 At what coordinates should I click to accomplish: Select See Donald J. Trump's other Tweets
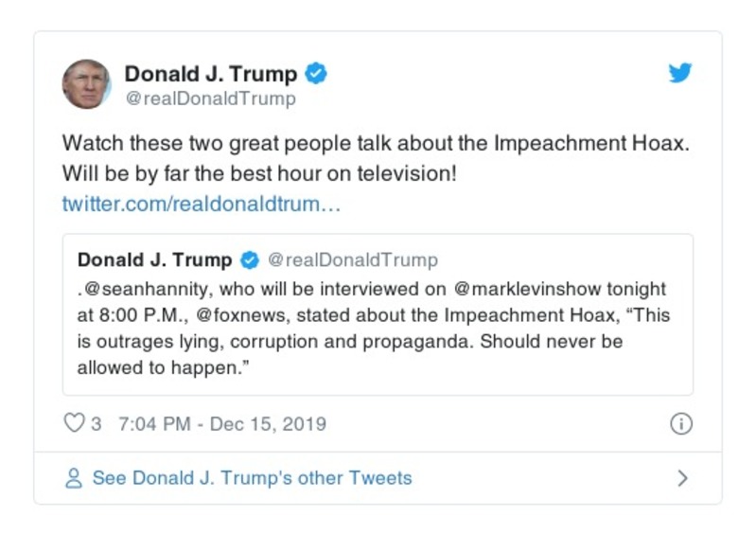[x=252, y=478]
